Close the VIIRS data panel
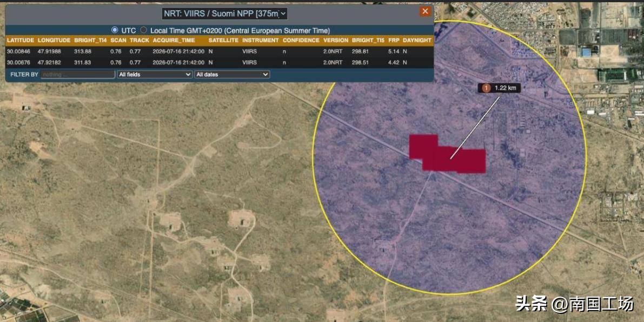This screenshot has width=644, height=322. point(425,11)
